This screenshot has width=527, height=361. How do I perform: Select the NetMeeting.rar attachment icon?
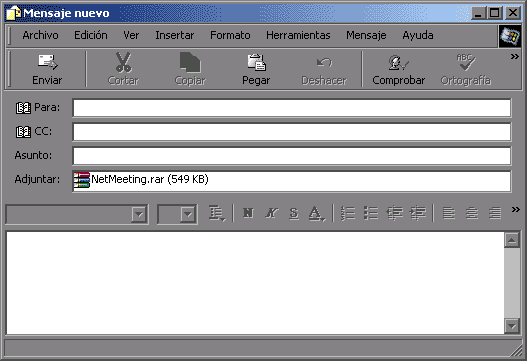pos(82,180)
